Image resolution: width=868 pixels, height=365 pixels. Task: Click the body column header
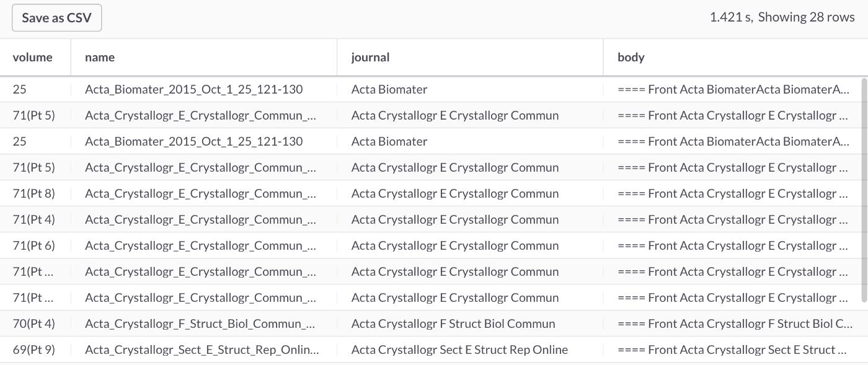coord(631,58)
